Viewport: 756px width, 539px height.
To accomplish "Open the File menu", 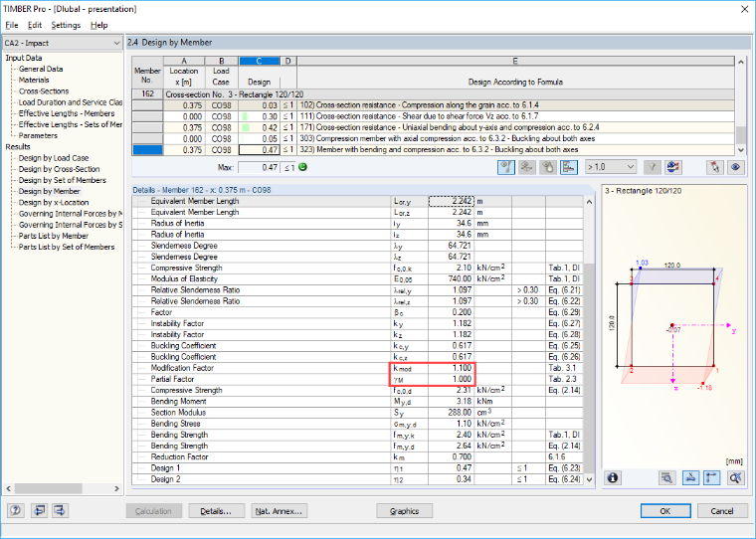I will [12, 25].
